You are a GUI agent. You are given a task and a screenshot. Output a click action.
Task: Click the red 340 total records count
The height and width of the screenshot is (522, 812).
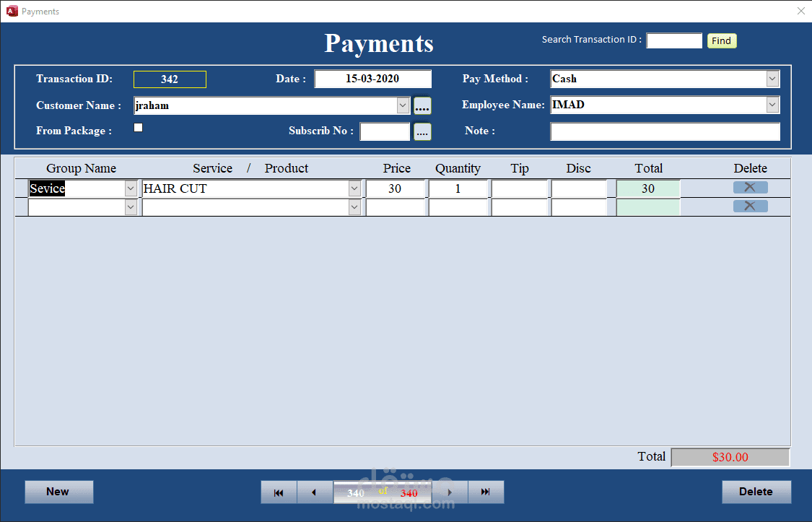click(409, 493)
